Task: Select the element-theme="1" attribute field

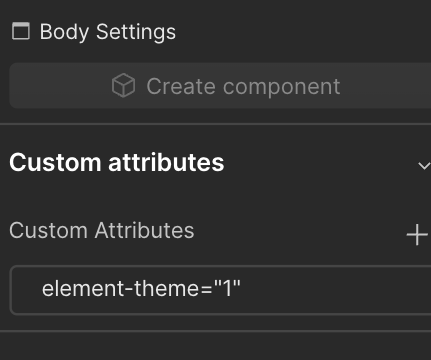Action: tap(220, 290)
